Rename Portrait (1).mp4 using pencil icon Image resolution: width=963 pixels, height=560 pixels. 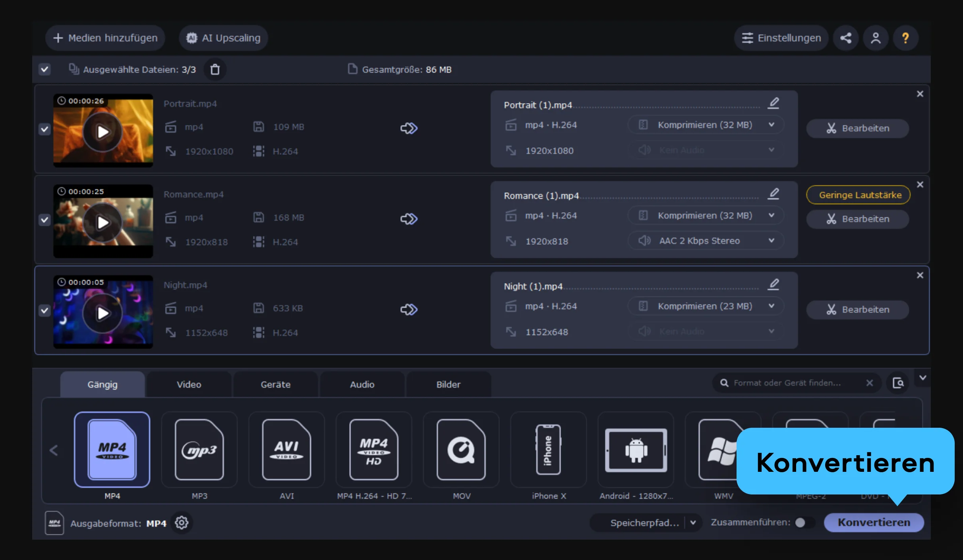(773, 103)
